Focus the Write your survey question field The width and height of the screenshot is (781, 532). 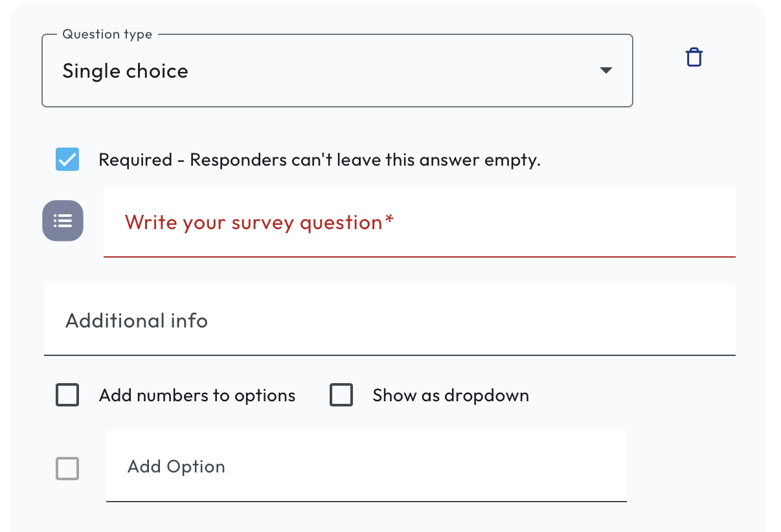[x=419, y=222]
